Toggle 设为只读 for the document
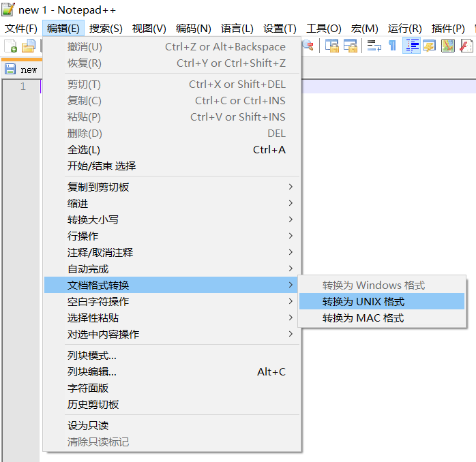The image size is (476, 462). (173, 426)
